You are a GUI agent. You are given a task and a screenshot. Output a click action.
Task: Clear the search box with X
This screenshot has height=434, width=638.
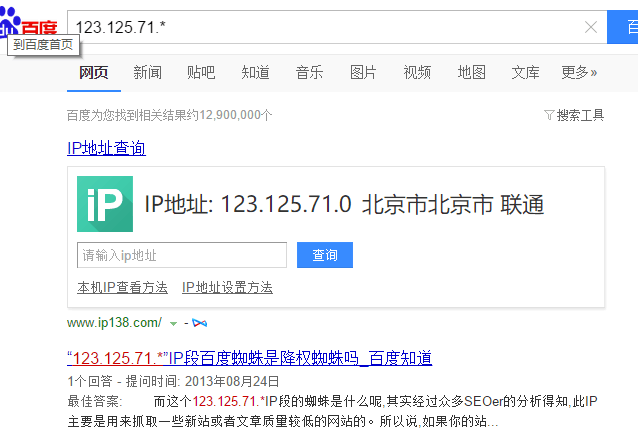(591, 27)
